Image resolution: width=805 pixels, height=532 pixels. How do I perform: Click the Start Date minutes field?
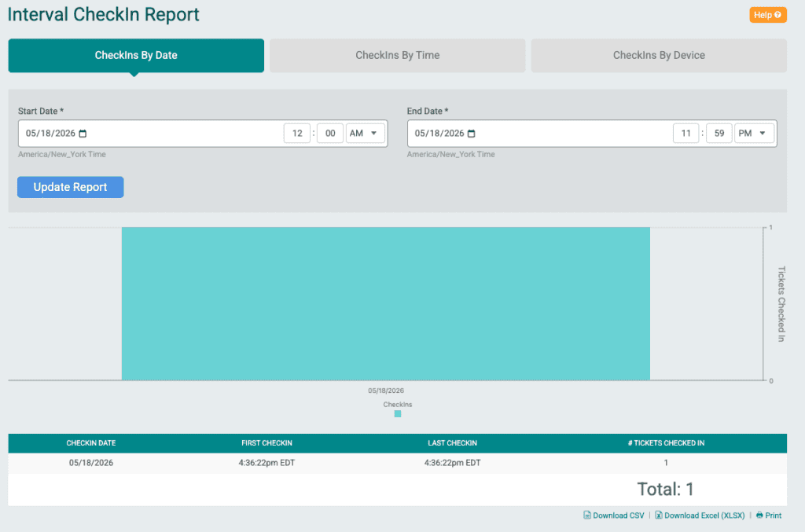[330, 134]
